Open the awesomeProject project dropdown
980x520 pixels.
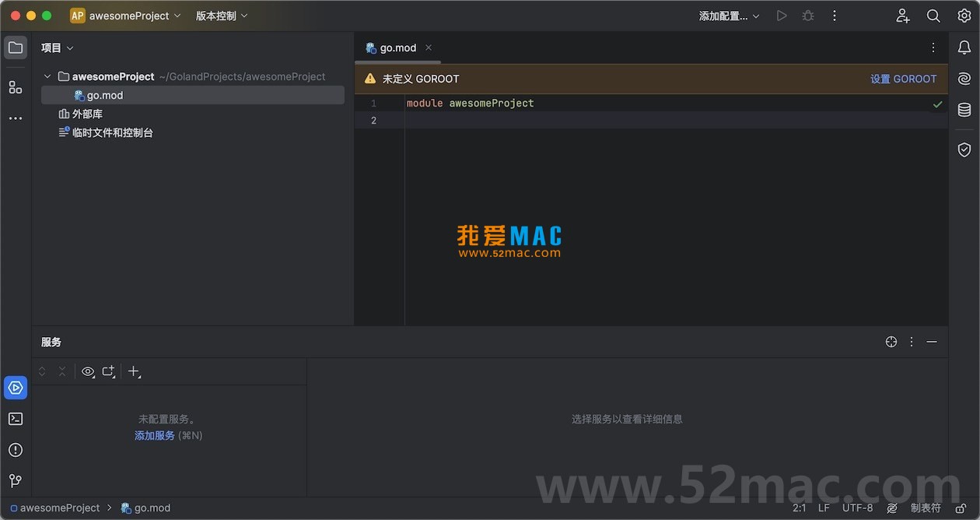135,16
